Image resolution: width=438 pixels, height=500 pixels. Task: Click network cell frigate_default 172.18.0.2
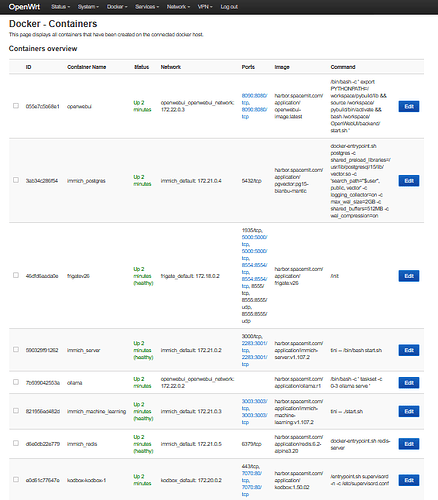(190, 276)
